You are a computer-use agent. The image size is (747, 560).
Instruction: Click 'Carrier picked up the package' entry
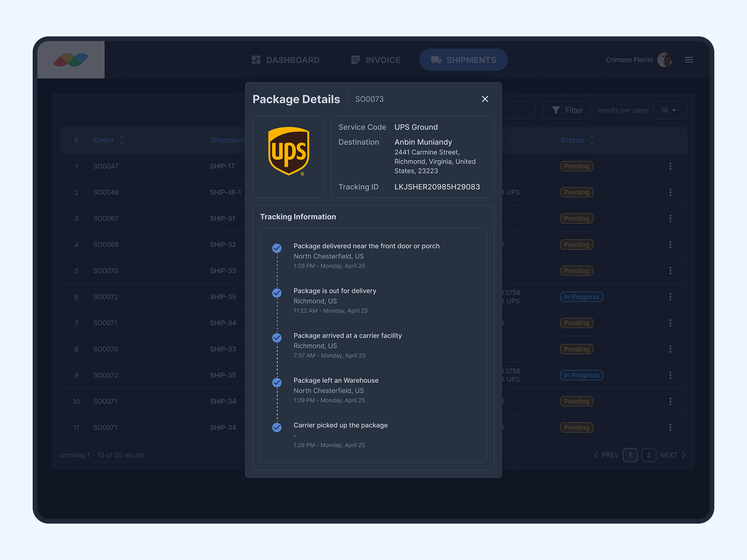[340, 425]
